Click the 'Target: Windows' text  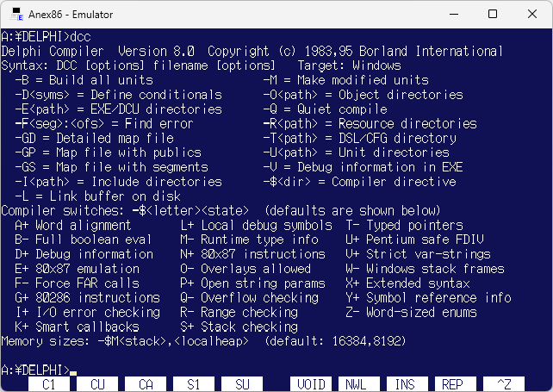pos(349,65)
